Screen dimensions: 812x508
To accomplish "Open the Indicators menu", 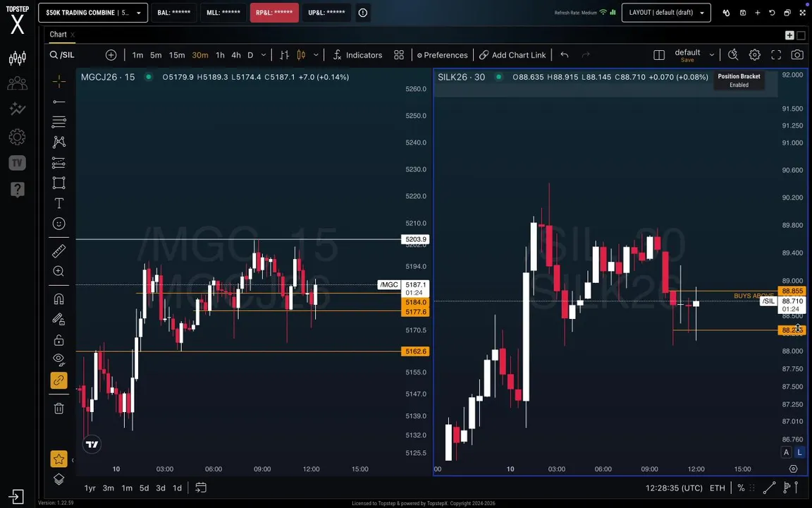I will (x=357, y=55).
